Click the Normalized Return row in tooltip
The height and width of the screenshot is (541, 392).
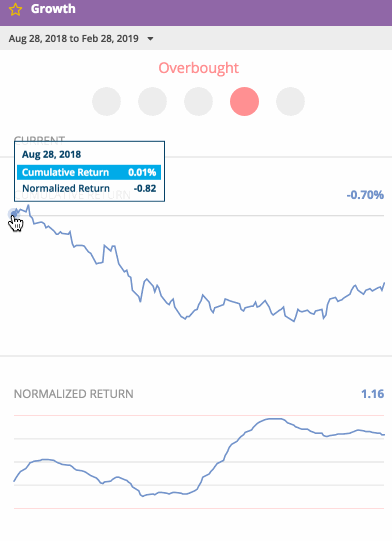(89, 188)
